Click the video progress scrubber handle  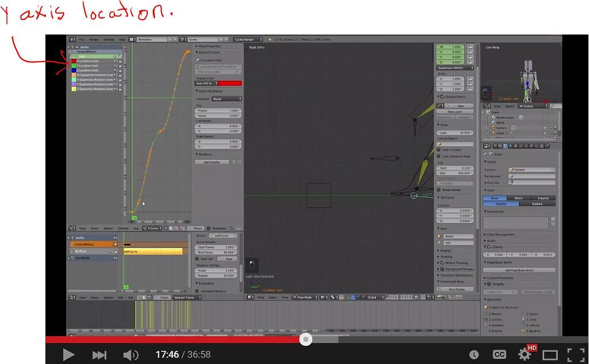306,340
